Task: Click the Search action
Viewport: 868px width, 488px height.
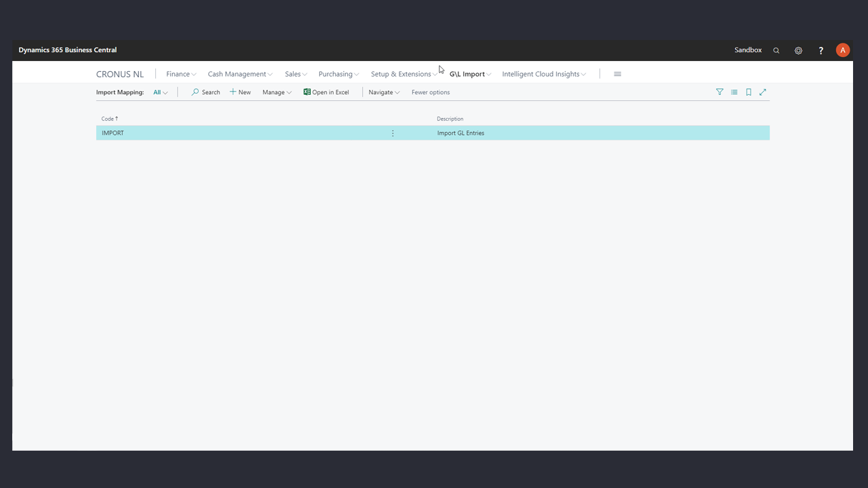Action: 205,92
